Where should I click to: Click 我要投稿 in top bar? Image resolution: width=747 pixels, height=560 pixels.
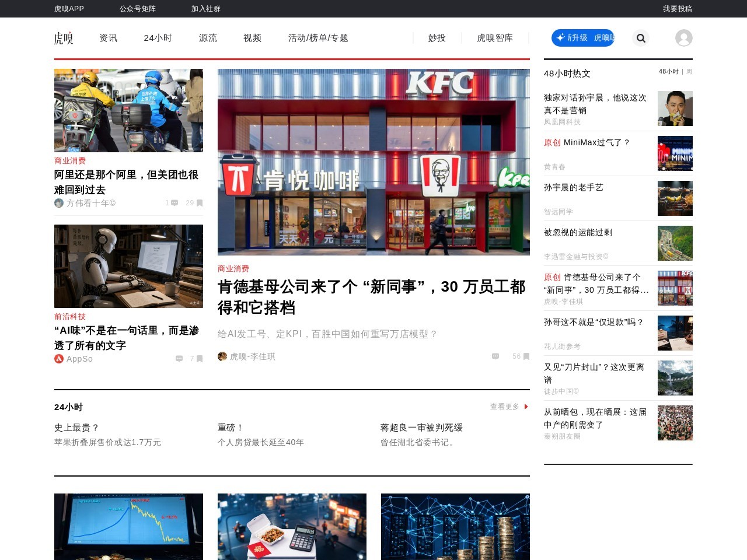tap(678, 9)
